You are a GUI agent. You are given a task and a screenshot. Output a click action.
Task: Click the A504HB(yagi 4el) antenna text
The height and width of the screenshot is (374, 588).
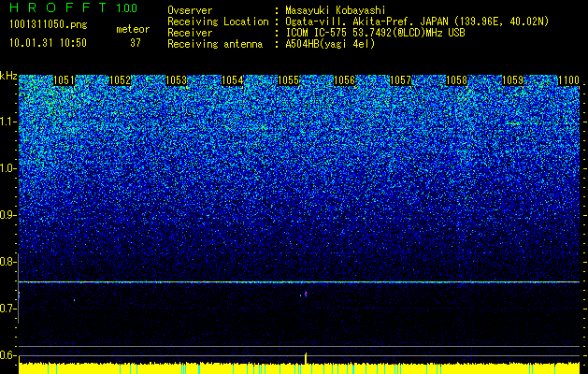[330, 44]
